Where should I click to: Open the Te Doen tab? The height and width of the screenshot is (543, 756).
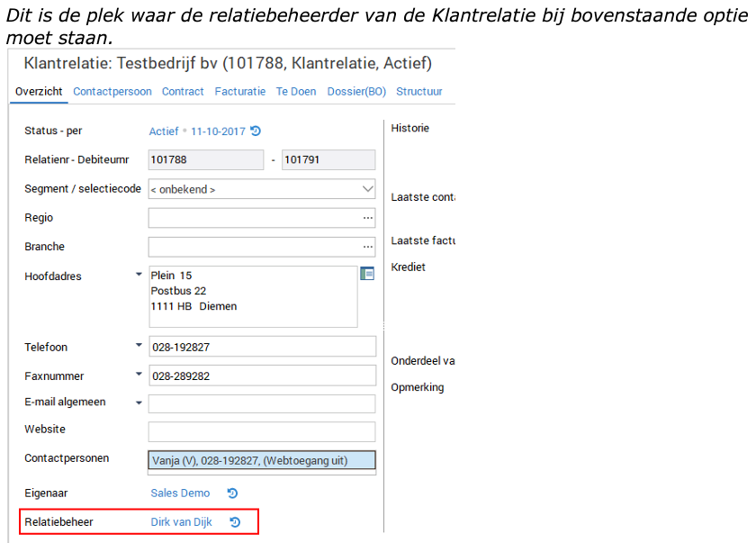296,91
